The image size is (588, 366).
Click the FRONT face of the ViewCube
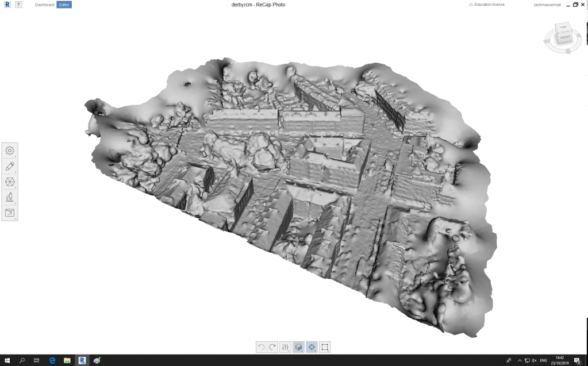tap(565, 38)
